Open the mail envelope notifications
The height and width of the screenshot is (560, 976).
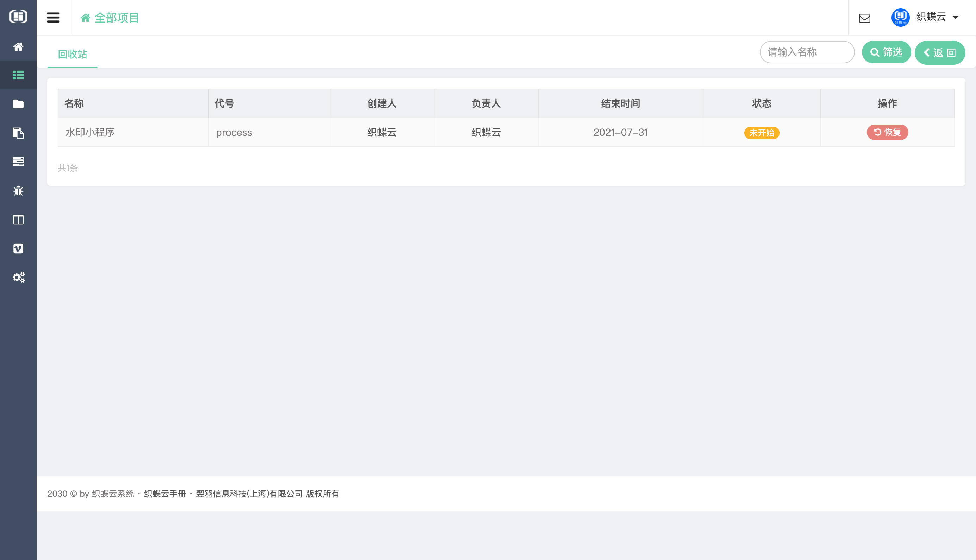click(x=864, y=18)
